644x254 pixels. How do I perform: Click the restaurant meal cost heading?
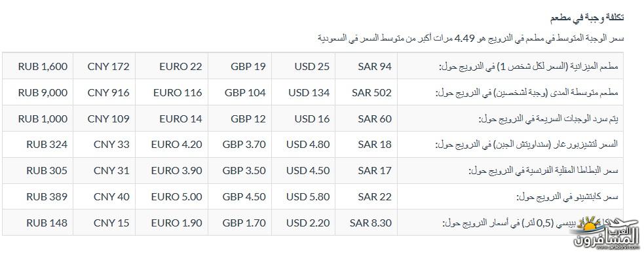pos(587,17)
